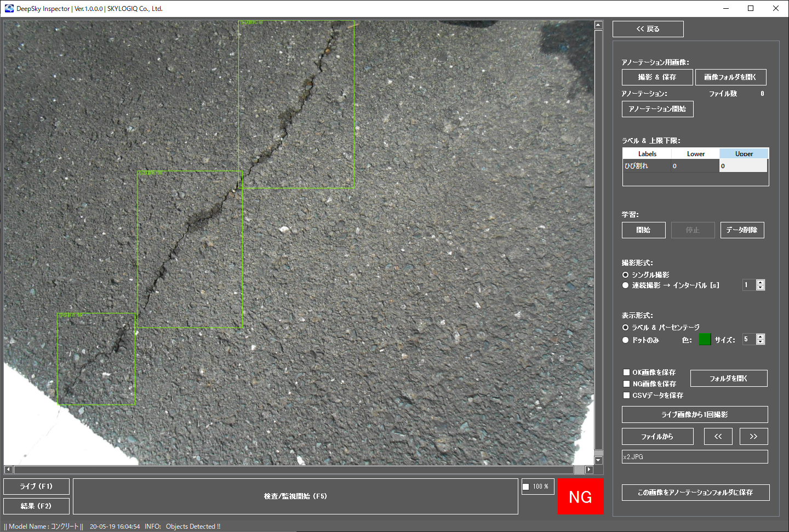This screenshot has height=532, width=789.
Task: Switch to ライブ (F1) view
Action: [x=36, y=487]
